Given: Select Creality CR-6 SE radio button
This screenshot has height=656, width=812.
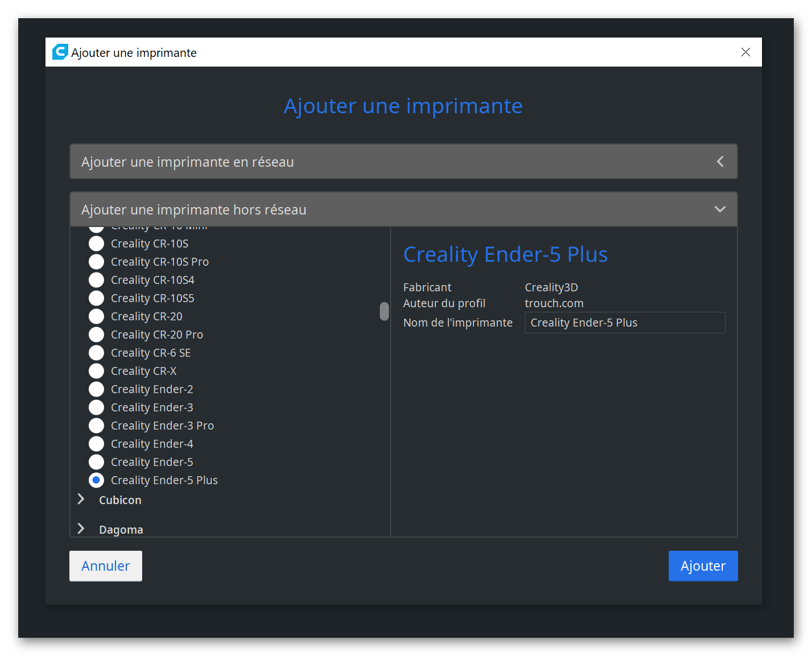Looking at the screenshot, I should 96,353.
